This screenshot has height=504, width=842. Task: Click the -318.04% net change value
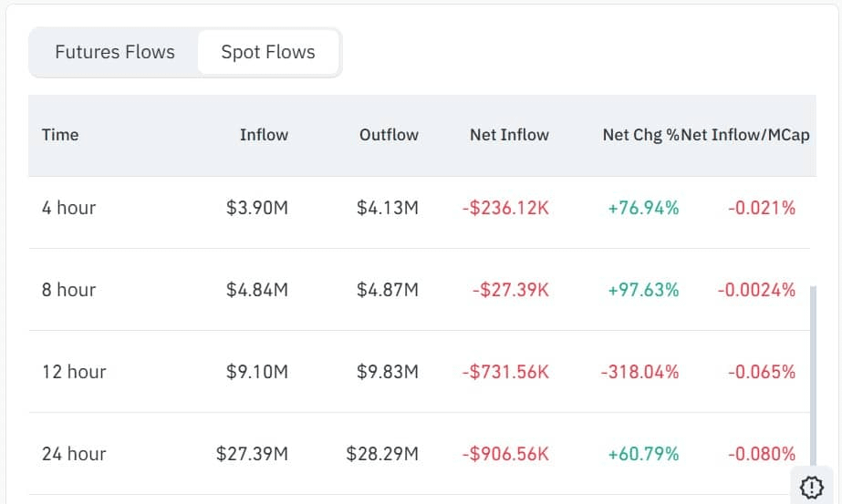[x=639, y=372]
